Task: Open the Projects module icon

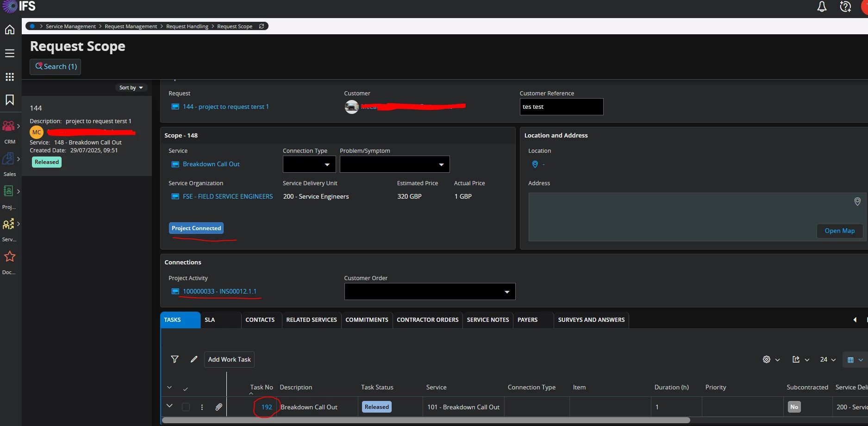Action: pyautogui.click(x=8, y=191)
